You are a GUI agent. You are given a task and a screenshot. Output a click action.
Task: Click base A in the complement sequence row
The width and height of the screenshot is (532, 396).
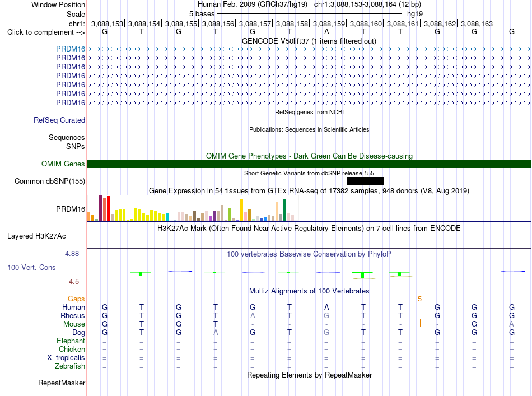click(326, 32)
